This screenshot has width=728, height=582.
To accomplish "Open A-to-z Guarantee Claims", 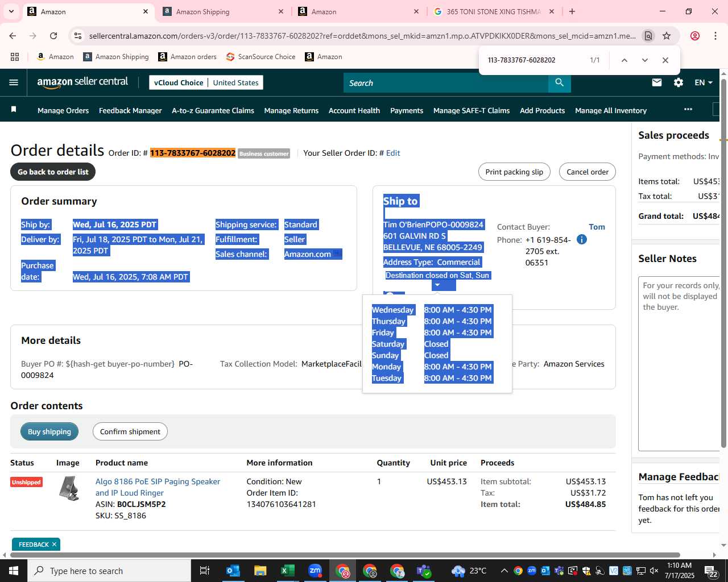I will pos(213,110).
